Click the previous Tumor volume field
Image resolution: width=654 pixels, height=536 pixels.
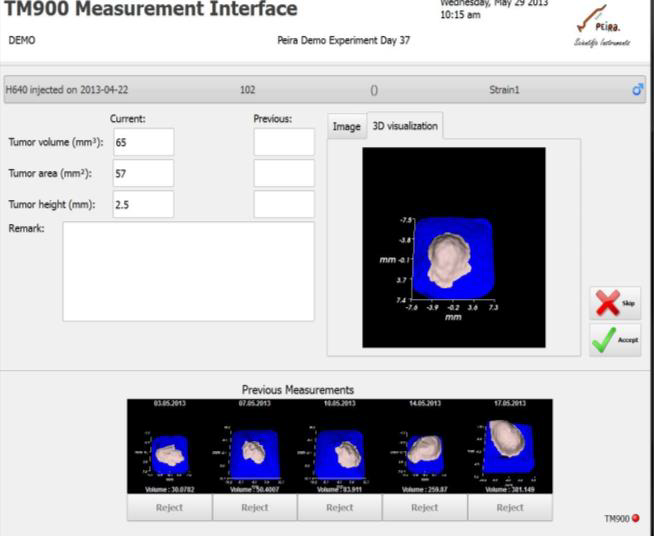(283, 142)
